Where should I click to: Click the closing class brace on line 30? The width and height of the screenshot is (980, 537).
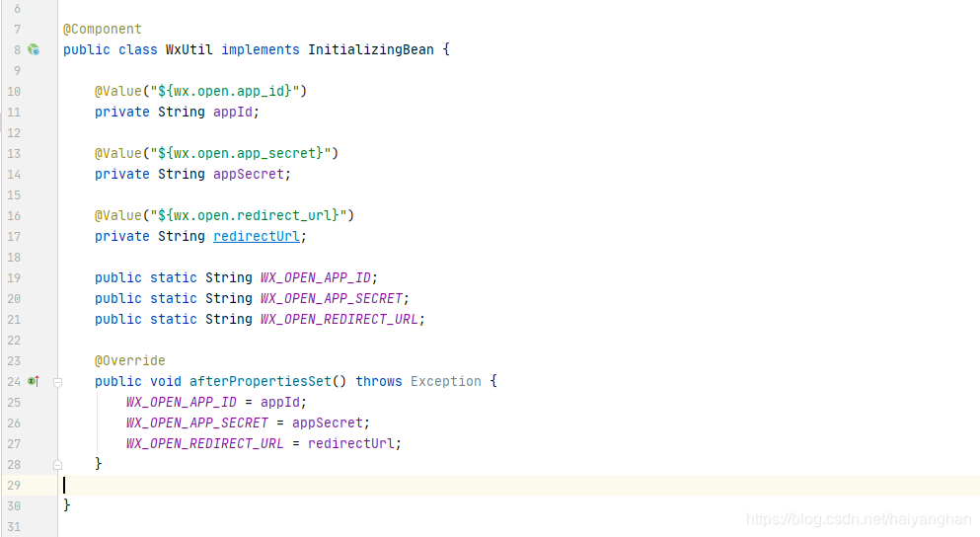67,505
